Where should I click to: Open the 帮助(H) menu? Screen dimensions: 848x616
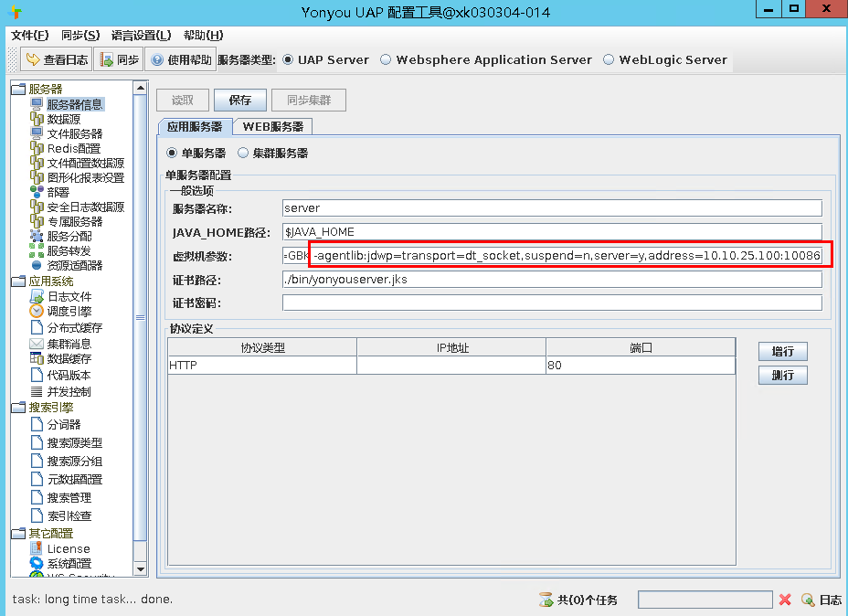click(x=204, y=35)
